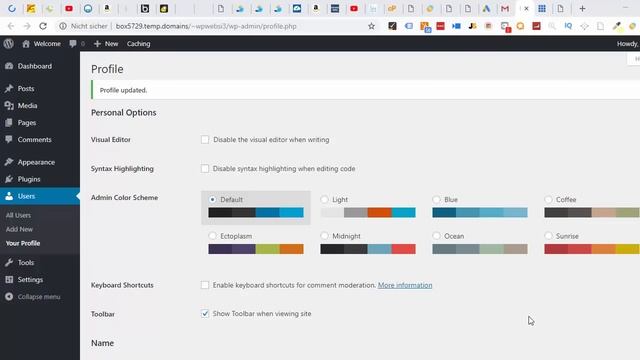Click the browser forward arrow
This screenshot has height=360, width=640.
[27, 26]
